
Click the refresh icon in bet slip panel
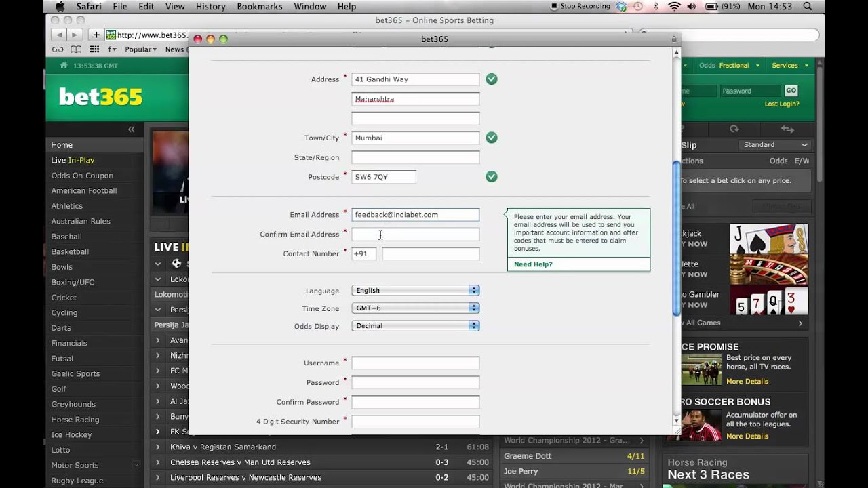point(734,129)
